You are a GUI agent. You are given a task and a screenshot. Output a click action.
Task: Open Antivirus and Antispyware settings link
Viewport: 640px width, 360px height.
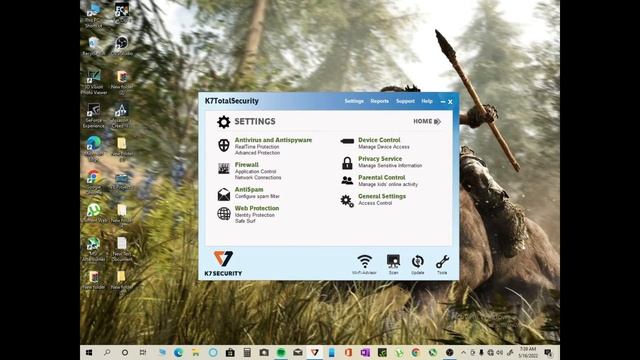pyautogui.click(x=273, y=140)
